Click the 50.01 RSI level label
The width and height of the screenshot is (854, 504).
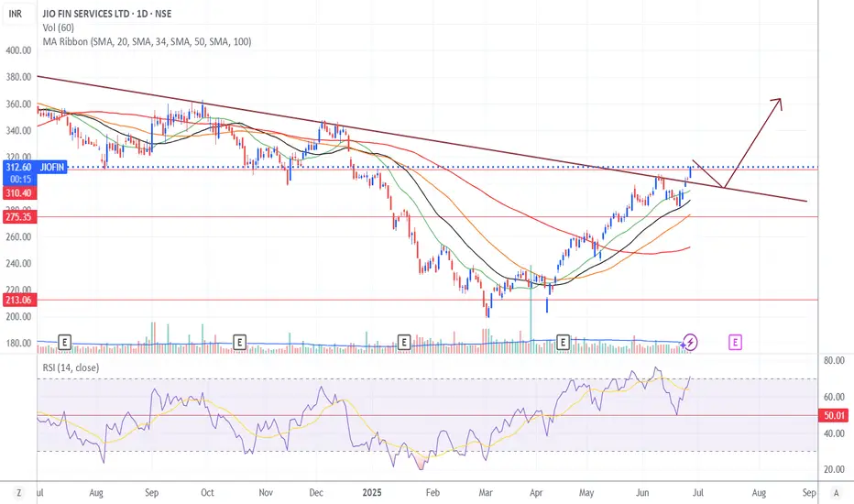tap(834, 416)
